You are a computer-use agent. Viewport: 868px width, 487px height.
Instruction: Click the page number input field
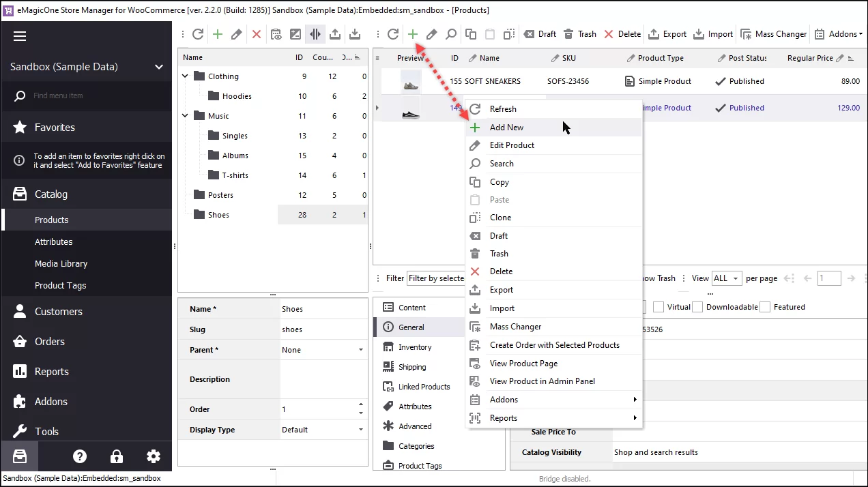pos(829,278)
